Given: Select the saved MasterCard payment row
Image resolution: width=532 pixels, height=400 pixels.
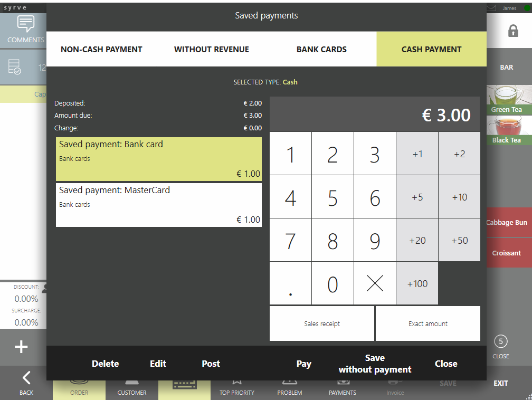Looking at the screenshot, I should pos(159,205).
